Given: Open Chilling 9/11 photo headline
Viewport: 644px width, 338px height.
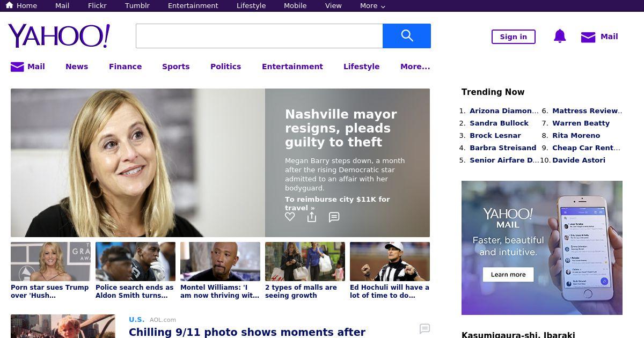Looking at the screenshot, I should (x=247, y=332).
